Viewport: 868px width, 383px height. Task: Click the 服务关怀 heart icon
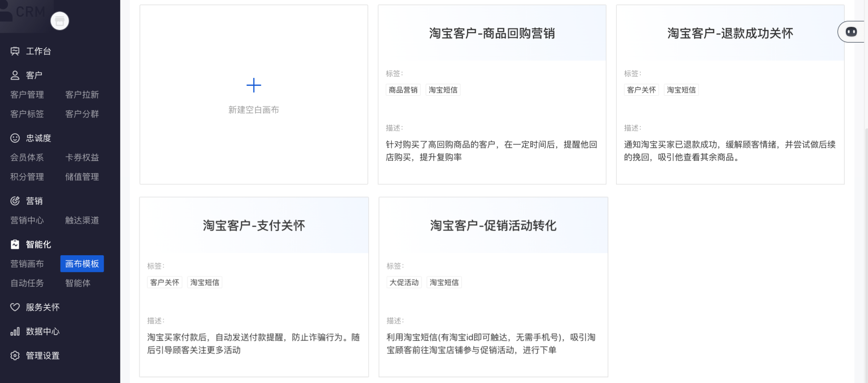[15, 307]
